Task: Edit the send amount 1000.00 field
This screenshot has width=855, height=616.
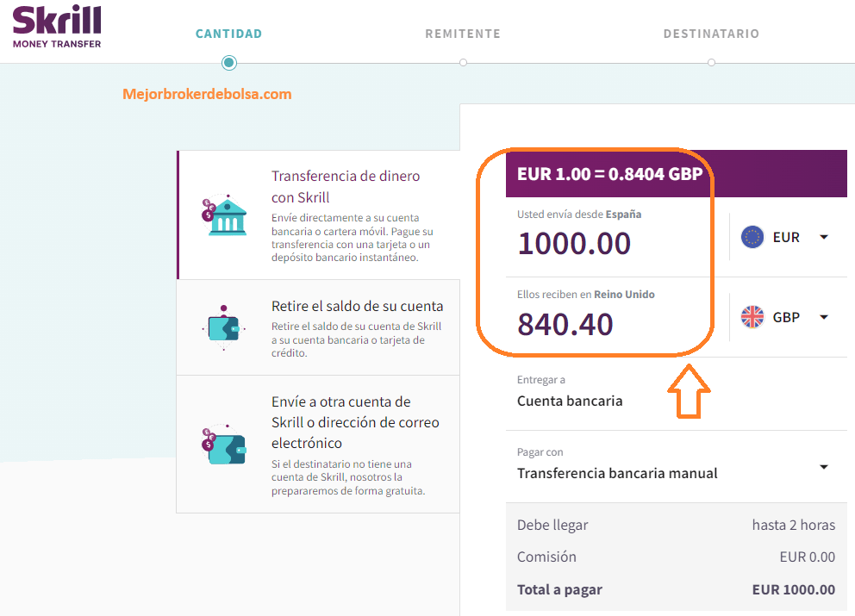Action: click(x=574, y=243)
